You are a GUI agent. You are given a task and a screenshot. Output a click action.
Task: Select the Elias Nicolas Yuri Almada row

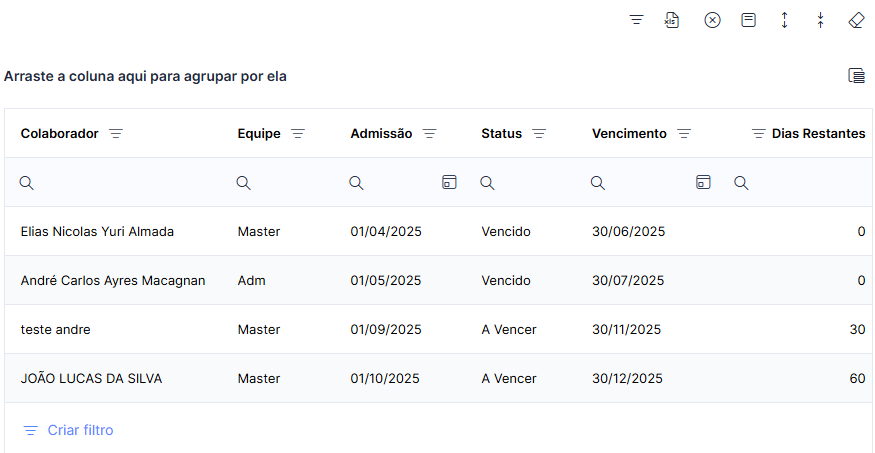point(438,231)
